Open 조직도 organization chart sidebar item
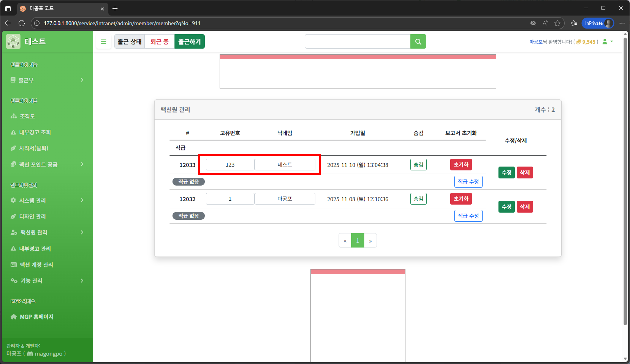This screenshot has height=364, width=630. point(27,116)
